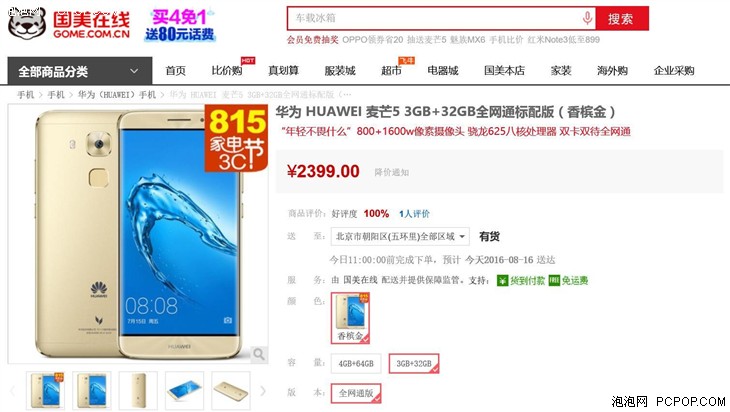This screenshot has height=412, width=730.
Task: Open the 比价购 navigation tab
Action: point(227,71)
